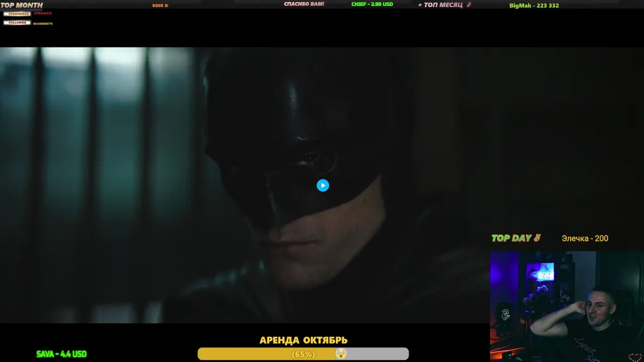The height and width of the screenshot is (362, 644).
Task: Click the 'TOP DAY' label
Action: point(512,238)
